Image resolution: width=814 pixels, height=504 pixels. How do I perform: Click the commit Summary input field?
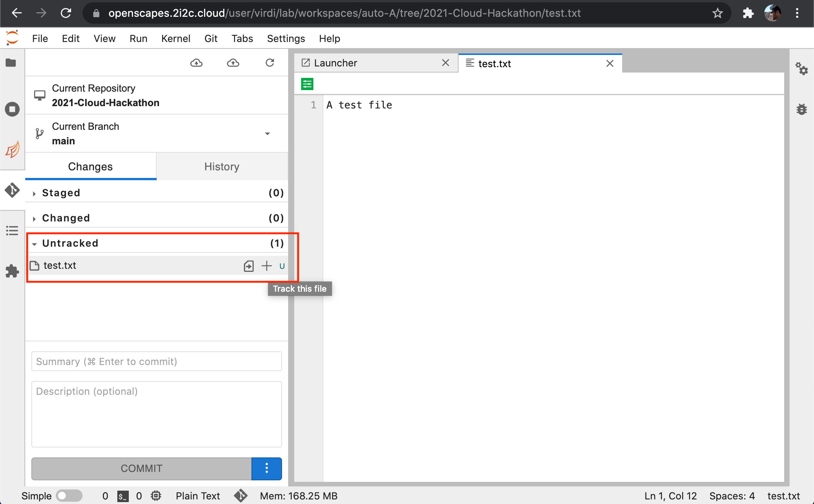(156, 361)
